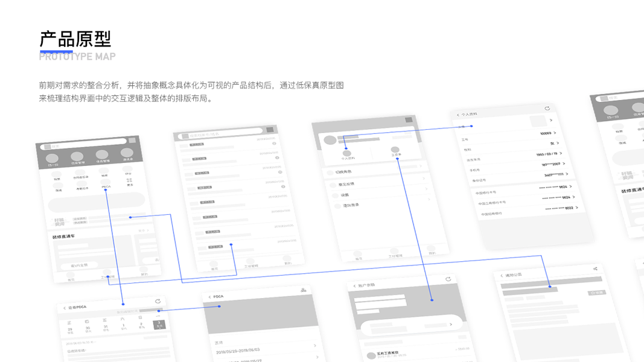Image resolution: width=644 pixels, height=362 pixels.
Task: Click the search field on the home wireframe
Action: click(84, 144)
